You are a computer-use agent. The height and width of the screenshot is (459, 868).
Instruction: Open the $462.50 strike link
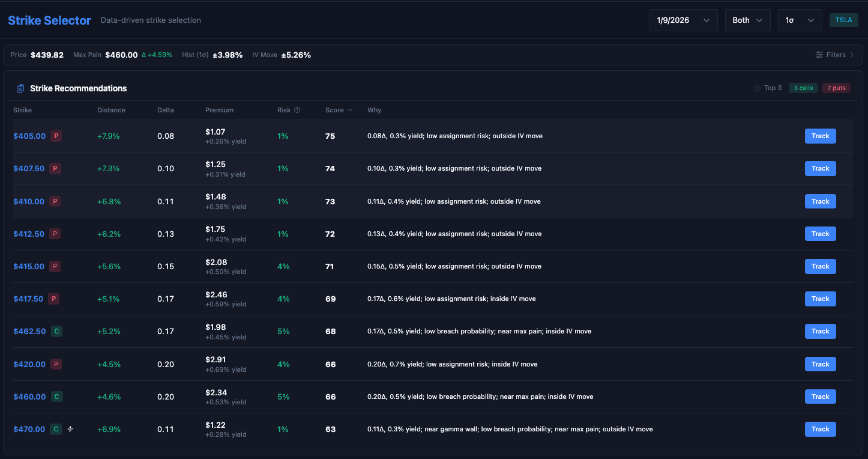(x=29, y=331)
